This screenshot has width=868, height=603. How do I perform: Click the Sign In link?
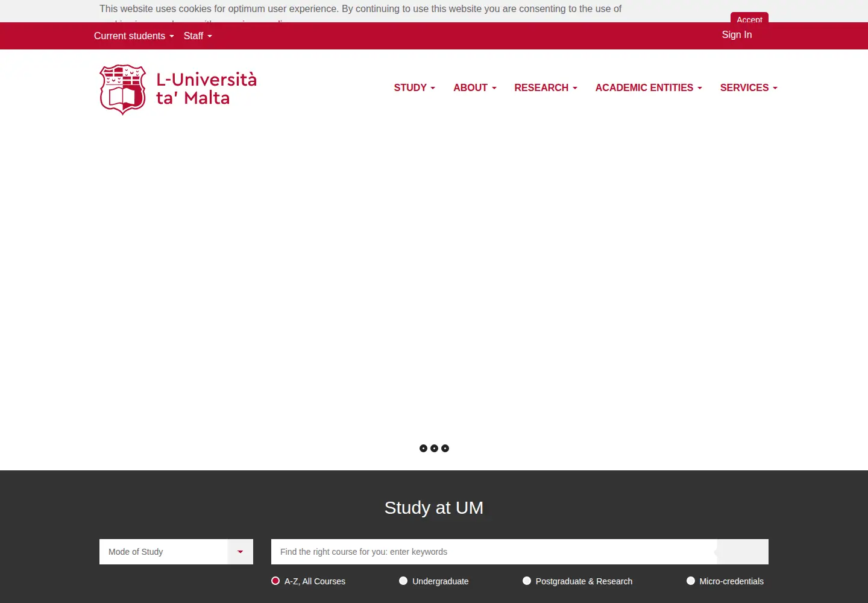point(737,35)
